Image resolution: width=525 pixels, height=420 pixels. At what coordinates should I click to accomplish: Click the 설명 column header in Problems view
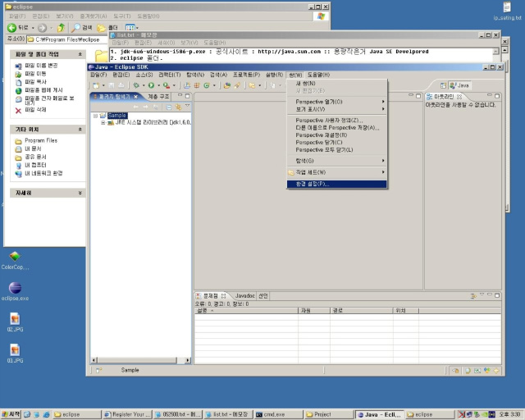click(x=246, y=311)
